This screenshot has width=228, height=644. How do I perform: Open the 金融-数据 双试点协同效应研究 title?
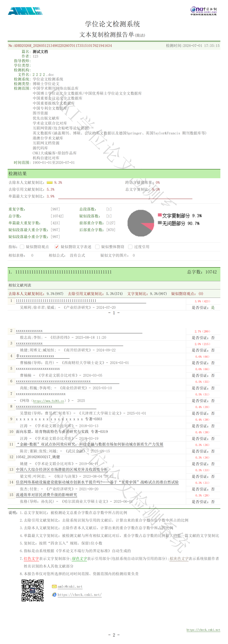point(90,444)
